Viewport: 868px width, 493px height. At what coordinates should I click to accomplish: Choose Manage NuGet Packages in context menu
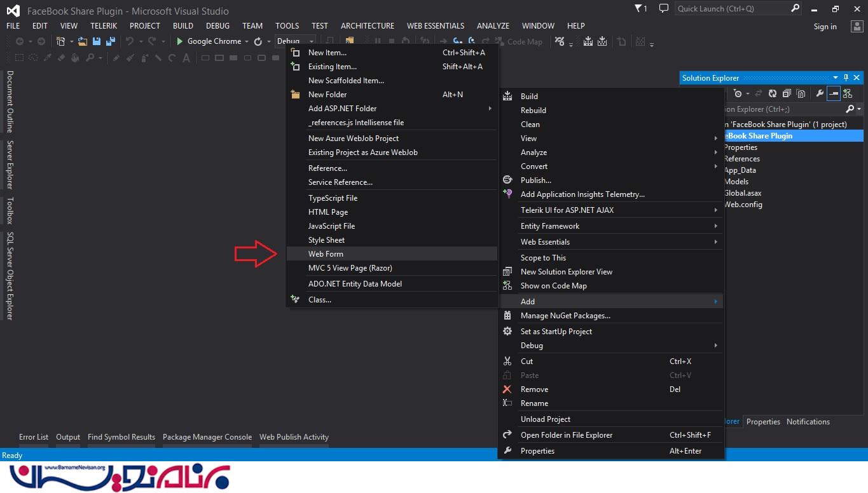pyautogui.click(x=565, y=316)
